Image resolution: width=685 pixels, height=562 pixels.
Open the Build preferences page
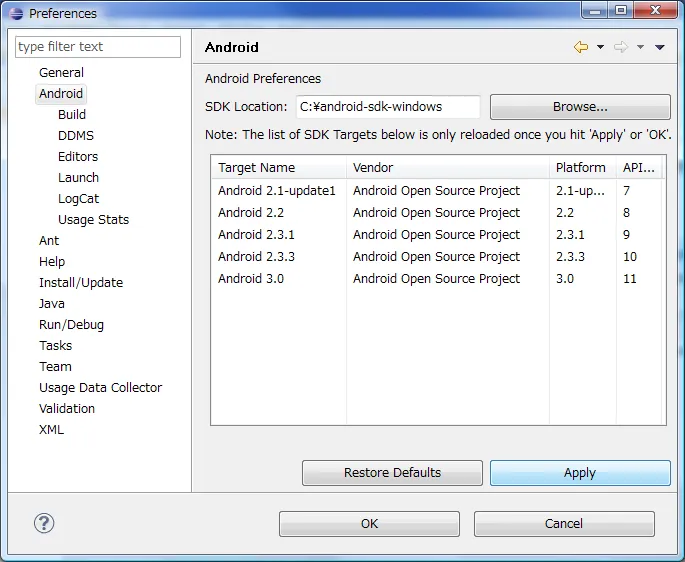tap(72, 114)
